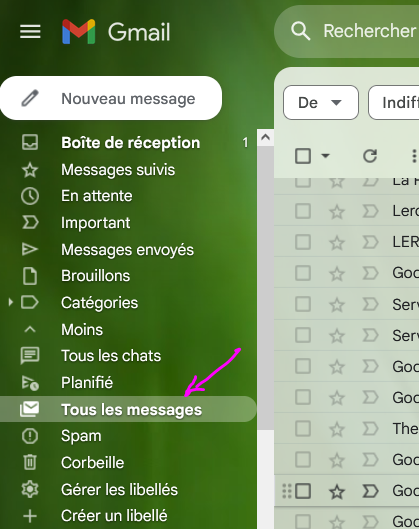Star the message on the drag-handle row
The image size is (419, 529).
337,491
